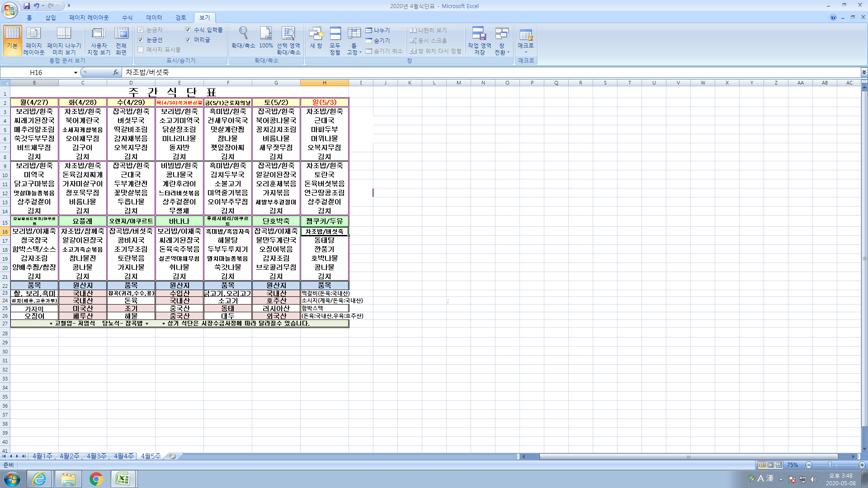
Task: Click the Split window button
Action: 377,30
